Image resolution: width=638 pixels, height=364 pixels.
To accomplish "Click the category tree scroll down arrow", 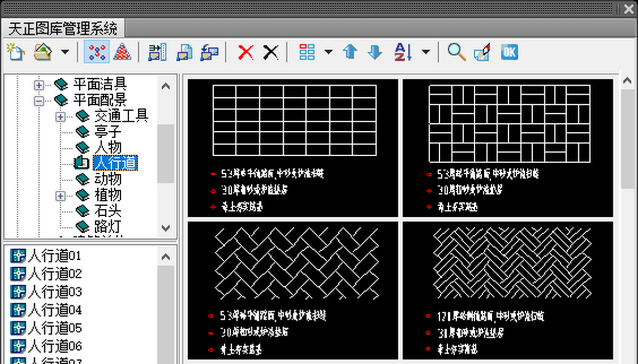I will (x=166, y=228).
